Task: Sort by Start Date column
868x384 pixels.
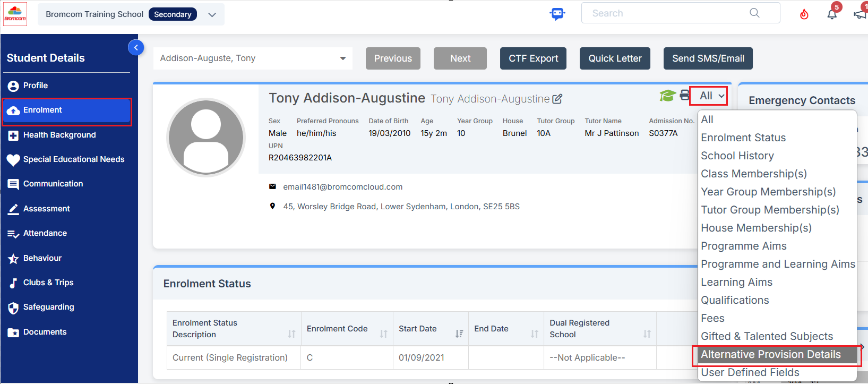Action: 459,334
